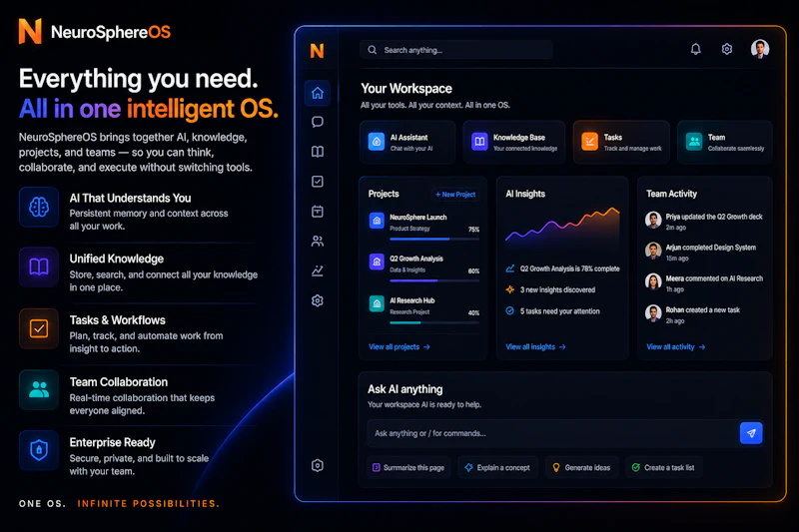This screenshot has width=799, height=532.
Task: Click 'Meera commented on AI Research' text
Action: (714, 278)
